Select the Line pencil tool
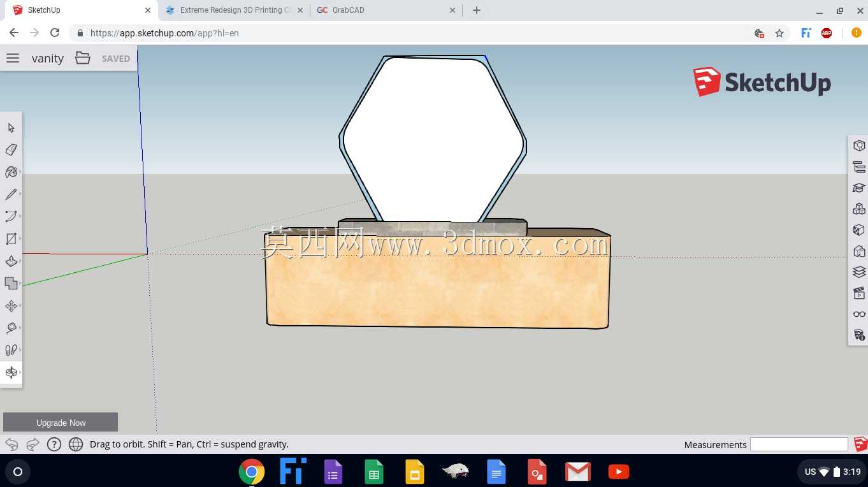This screenshot has height=487, width=868. tap(11, 194)
